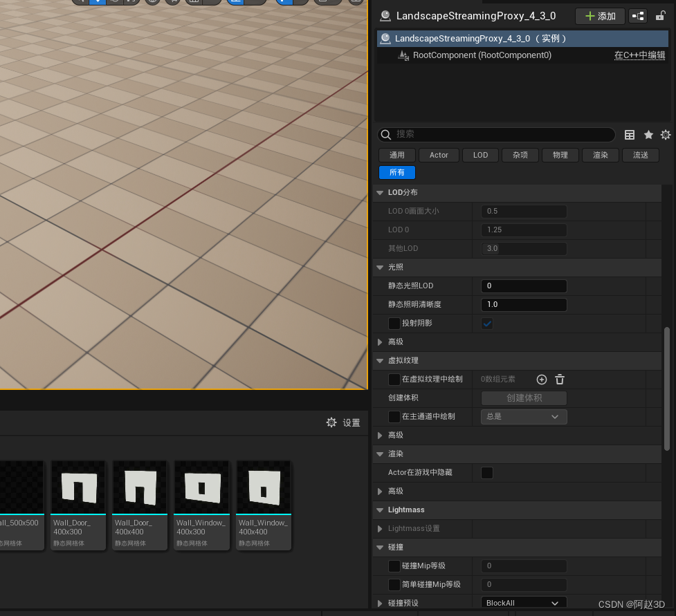Toggle the details panel lock icon
676x616 pixels.
(660, 17)
